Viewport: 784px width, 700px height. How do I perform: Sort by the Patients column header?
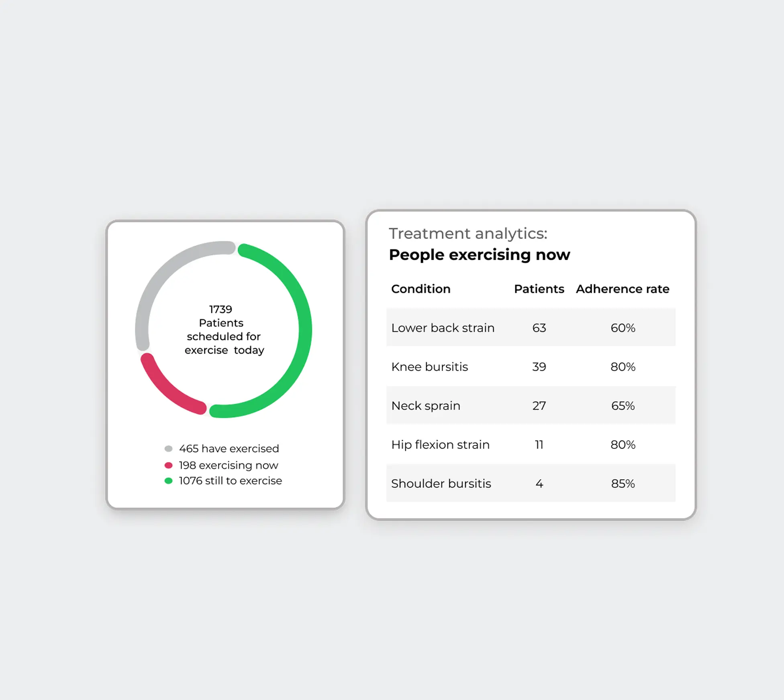point(539,289)
